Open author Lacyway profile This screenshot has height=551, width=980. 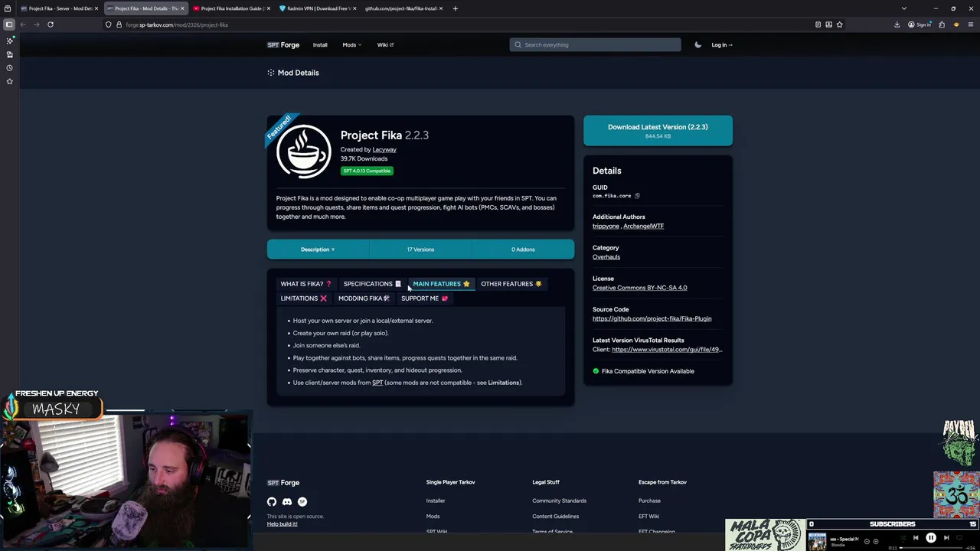(384, 149)
